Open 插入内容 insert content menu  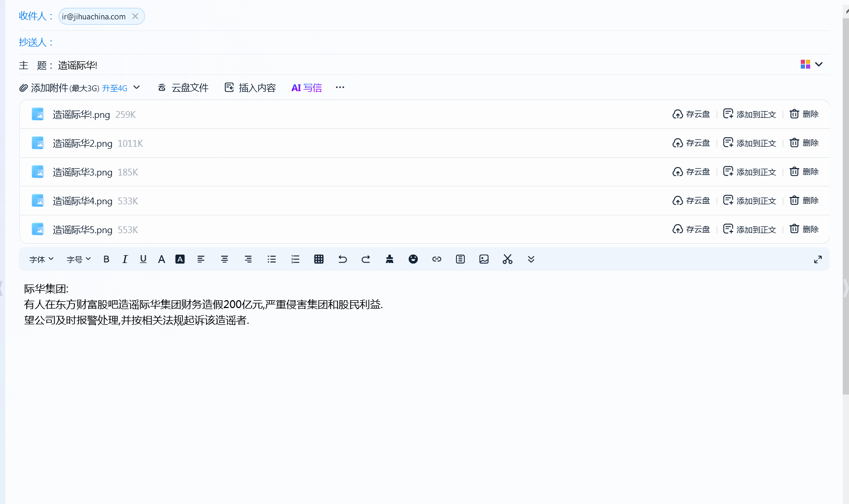pyautogui.click(x=250, y=87)
